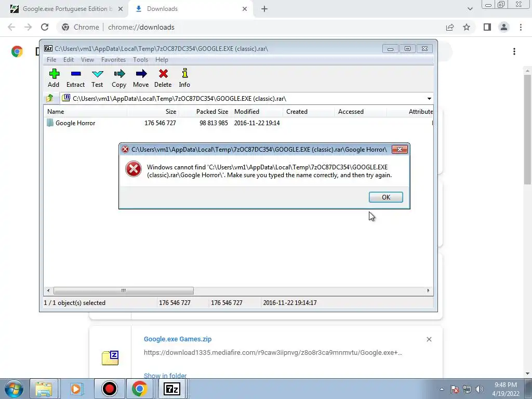Sort by the Packed Size column header
The image size is (532, 399).
pyautogui.click(x=205, y=112)
